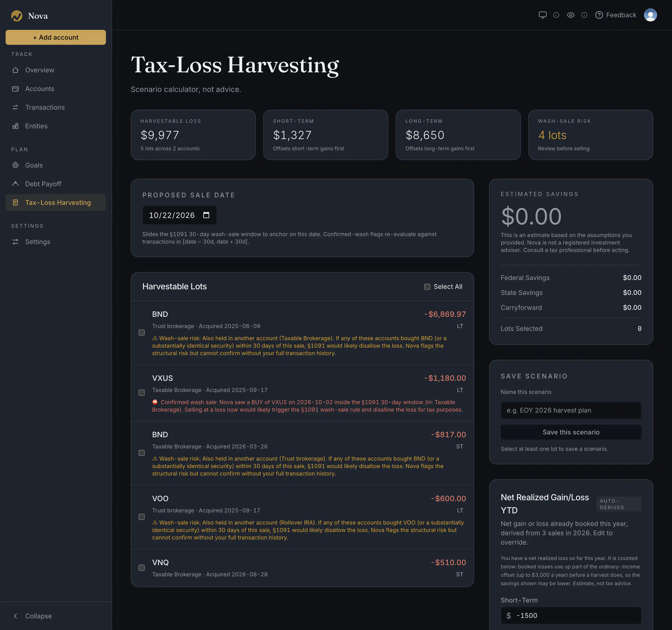This screenshot has height=630, width=672.
Task: Click Save this scenario button
Action: [x=571, y=432]
